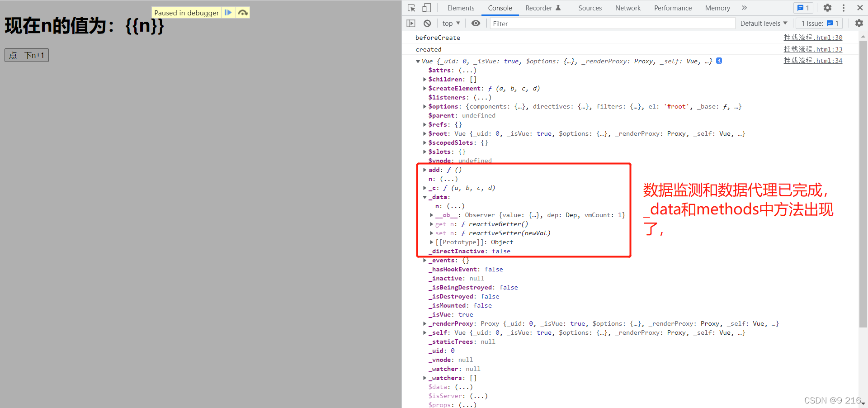
Task: Open DevTools customize three-dot menu
Action: click(x=844, y=8)
